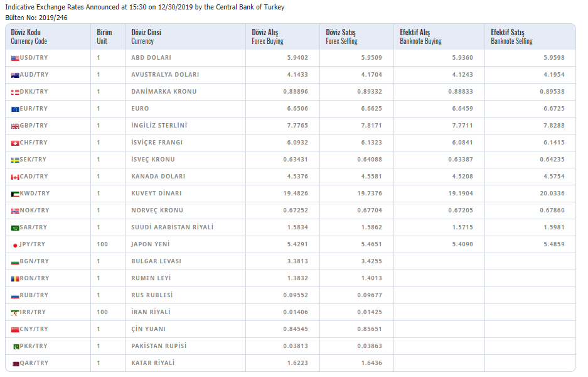
Task: Click the US flag icon beside USD/TRY
Action: (15, 58)
